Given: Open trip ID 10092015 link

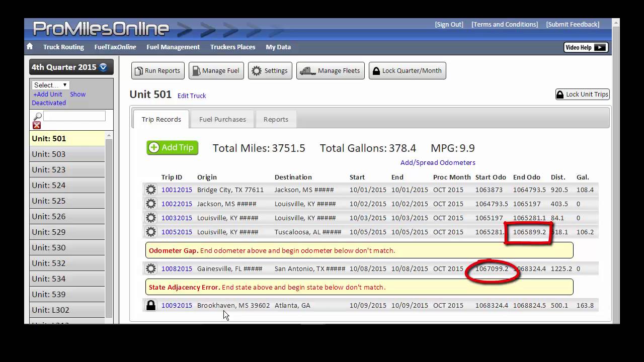Looking at the screenshot, I should click(177, 305).
